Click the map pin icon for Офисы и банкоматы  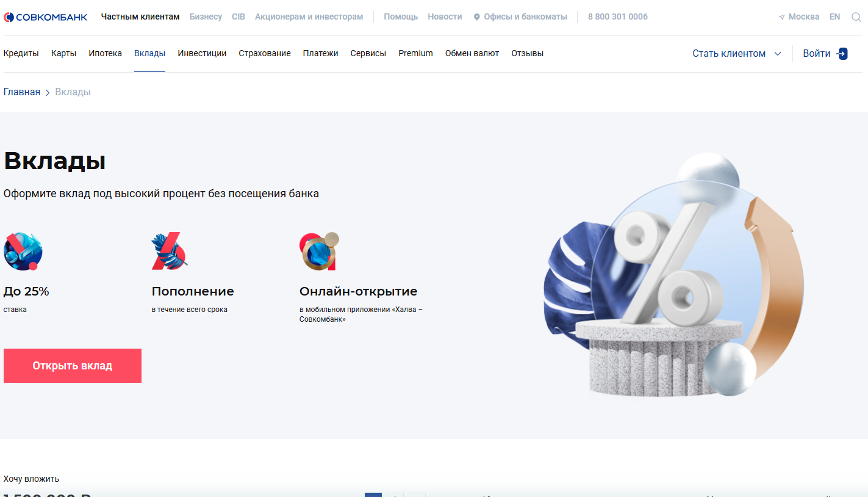point(477,17)
